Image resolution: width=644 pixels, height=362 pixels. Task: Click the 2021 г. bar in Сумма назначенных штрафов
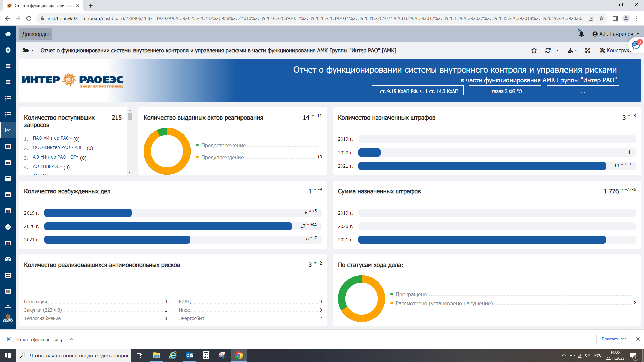coord(482,240)
